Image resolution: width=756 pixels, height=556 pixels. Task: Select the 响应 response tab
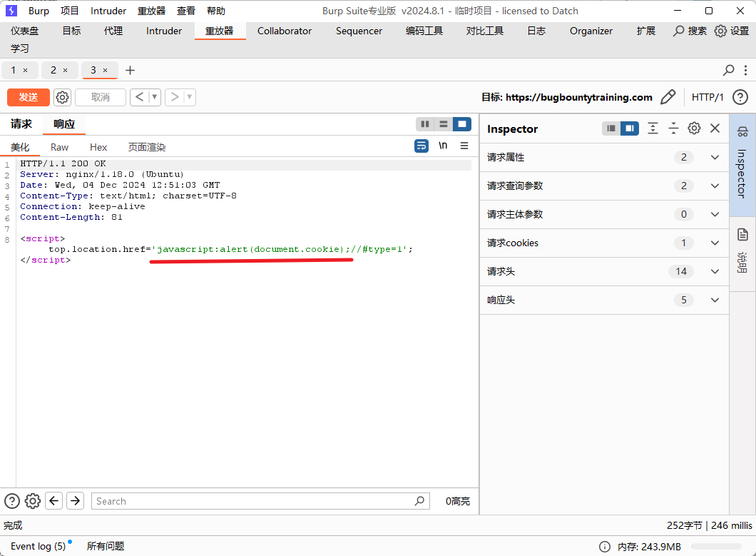(64, 124)
